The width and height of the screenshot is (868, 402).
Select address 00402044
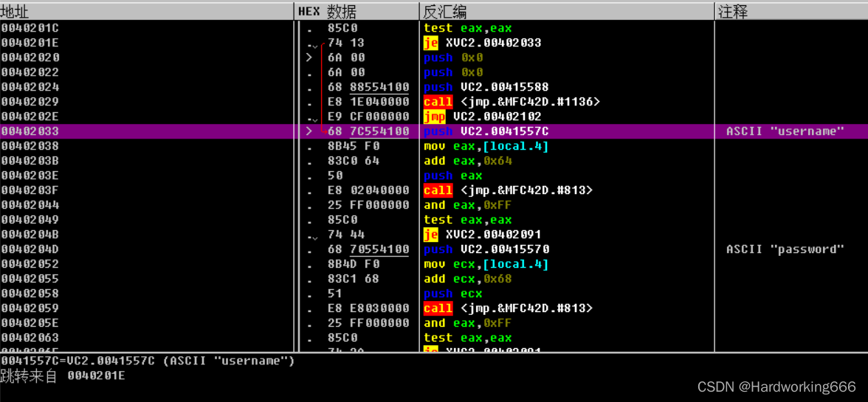pyautogui.click(x=30, y=204)
